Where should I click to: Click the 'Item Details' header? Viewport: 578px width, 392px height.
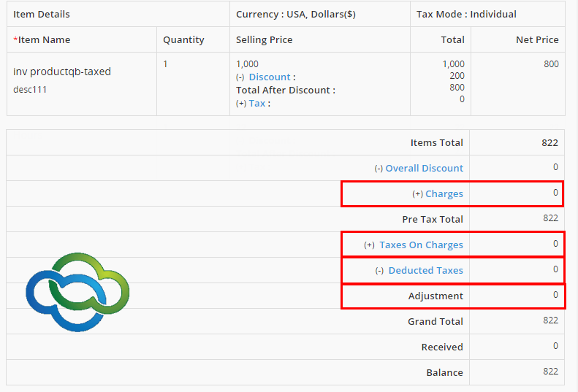[41, 15]
